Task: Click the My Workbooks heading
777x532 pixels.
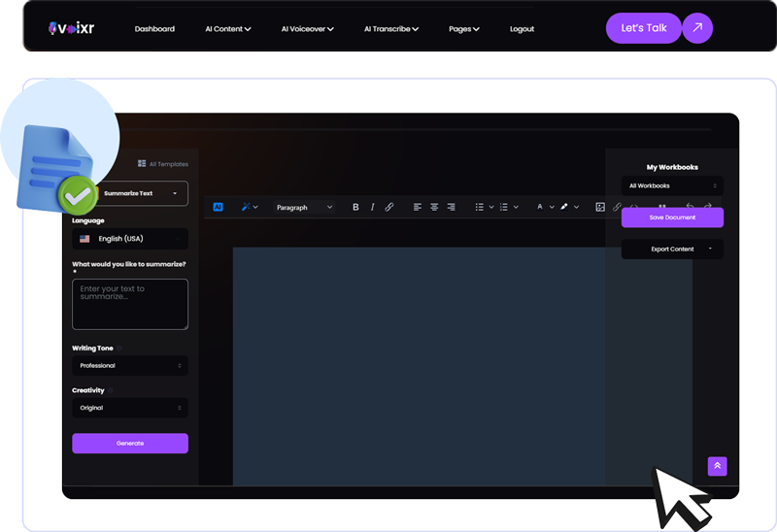Action: click(x=672, y=167)
